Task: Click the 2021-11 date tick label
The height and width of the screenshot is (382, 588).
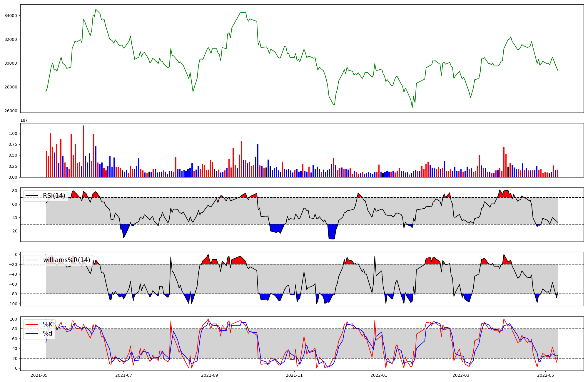Action: pyautogui.click(x=294, y=375)
